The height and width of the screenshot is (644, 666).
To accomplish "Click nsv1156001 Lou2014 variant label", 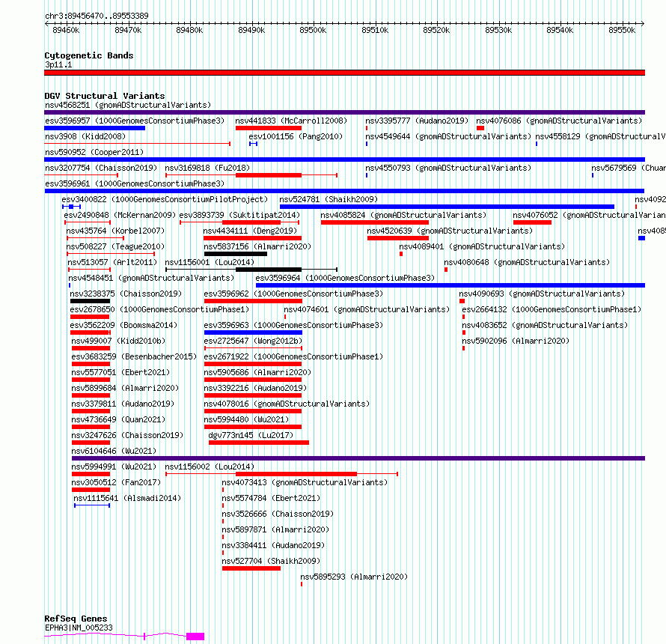I will [x=210, y=262].
